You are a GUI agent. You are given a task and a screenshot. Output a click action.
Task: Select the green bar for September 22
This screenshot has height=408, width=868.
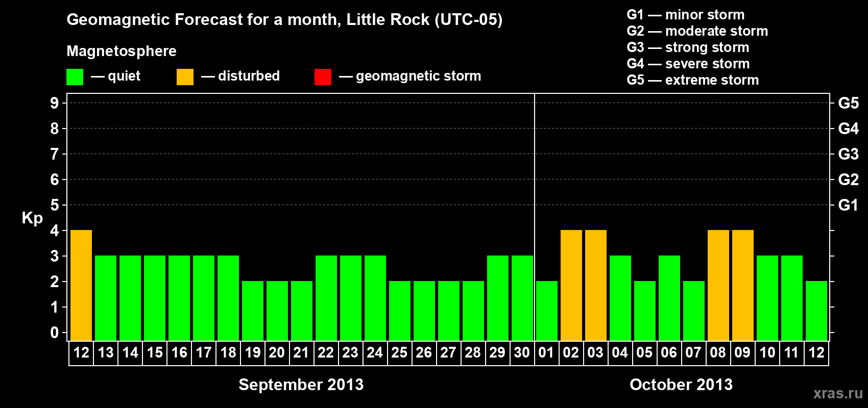[326, 298]
